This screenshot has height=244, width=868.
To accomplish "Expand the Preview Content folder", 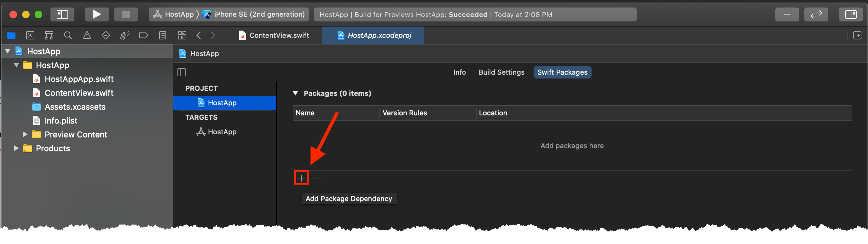I will (x=25, y=135).
